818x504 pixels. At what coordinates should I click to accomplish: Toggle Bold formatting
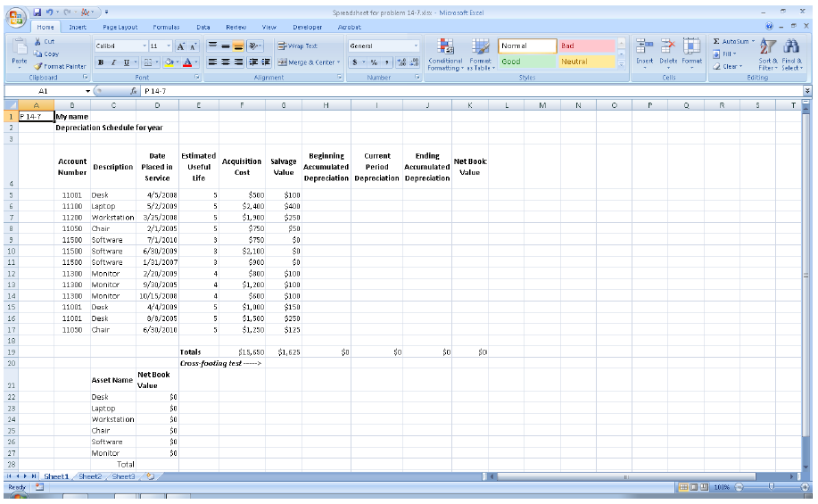click(101, 62)
